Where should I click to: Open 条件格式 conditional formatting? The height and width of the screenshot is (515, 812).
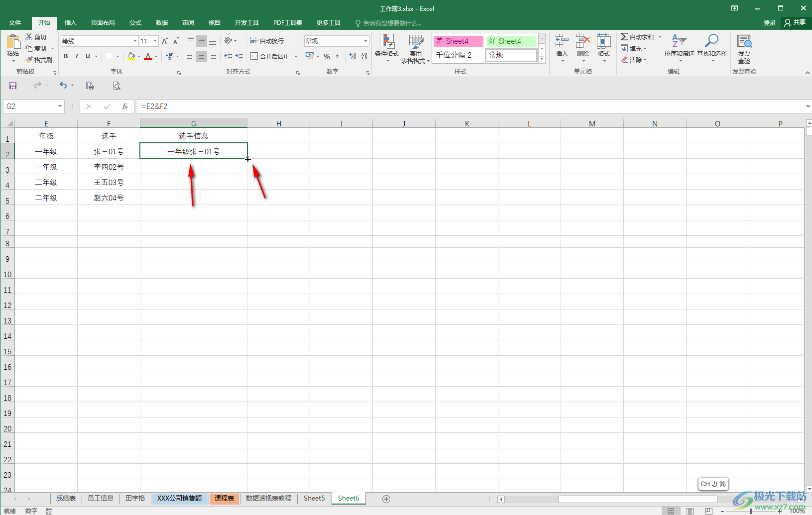click(x=387, y=49)
